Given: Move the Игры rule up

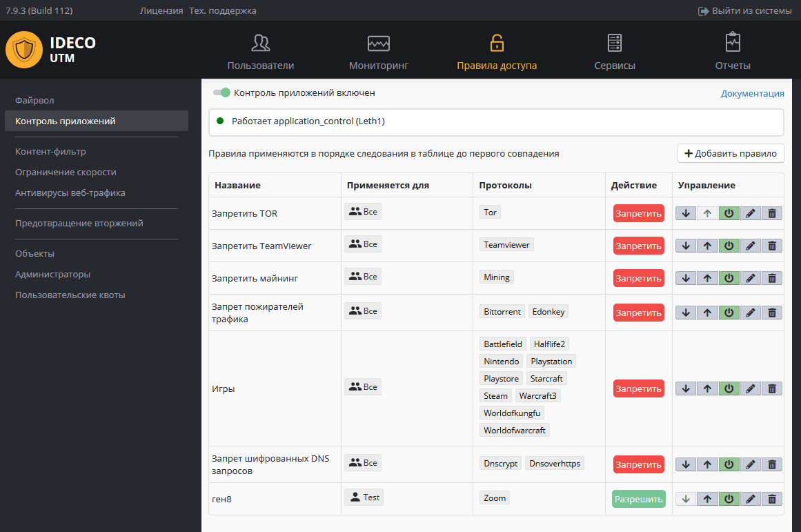Looking at the screenshot, I should pos(707,388).
